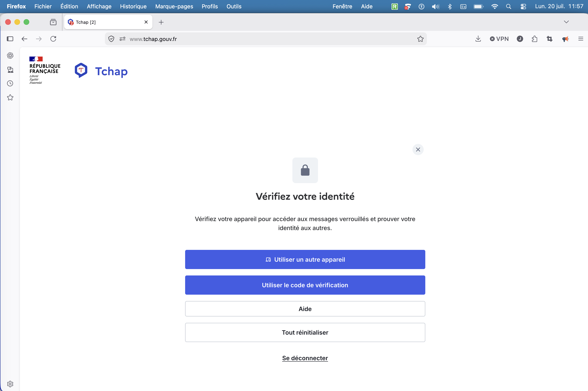
Task: Open the Fichier menu
Action: (43, 6)
